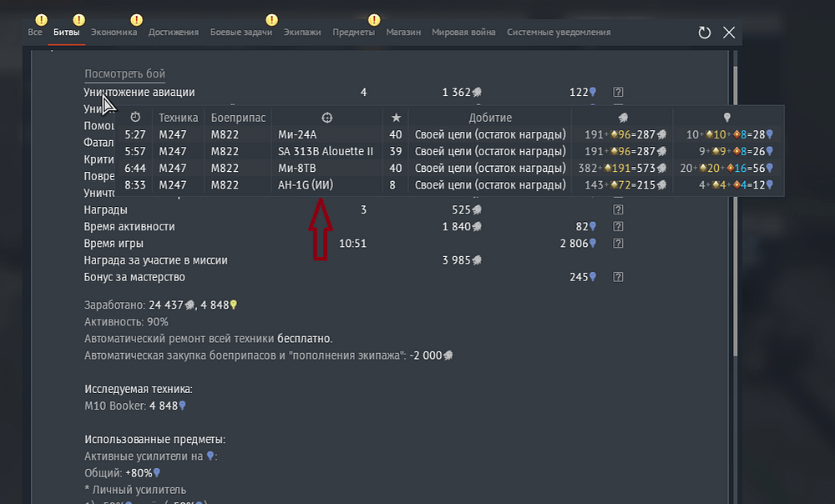
Task: Click the silver lions column header icon
Action: pos(622,118)
